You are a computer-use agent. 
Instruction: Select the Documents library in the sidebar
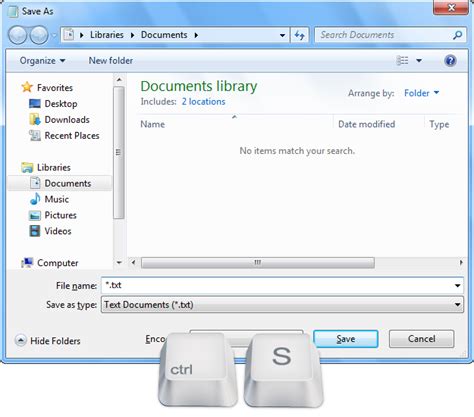68,183
